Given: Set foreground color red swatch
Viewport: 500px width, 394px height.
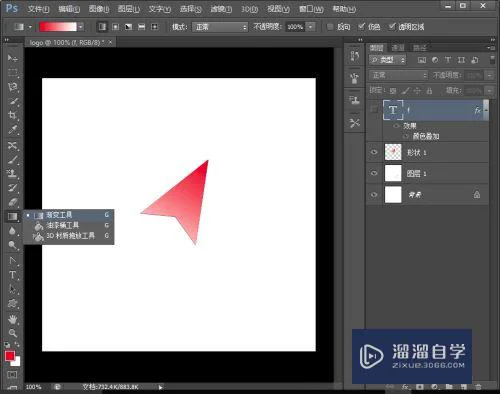Looking at the screenshot, I should (10, 356).
